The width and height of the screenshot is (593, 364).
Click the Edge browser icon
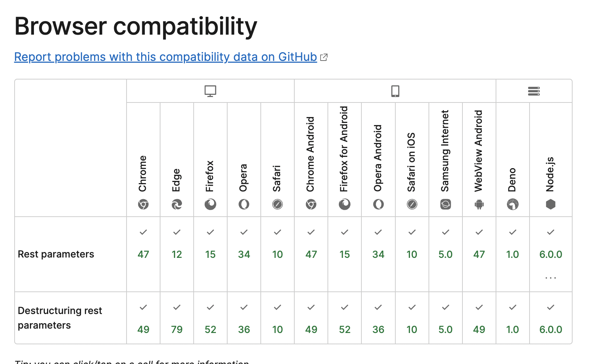[177, 204]
